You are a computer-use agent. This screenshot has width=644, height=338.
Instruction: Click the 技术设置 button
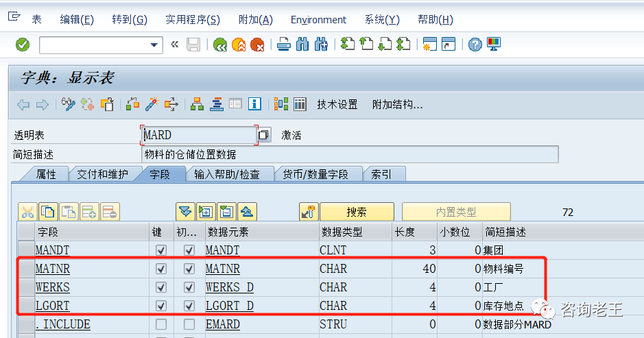337,104
